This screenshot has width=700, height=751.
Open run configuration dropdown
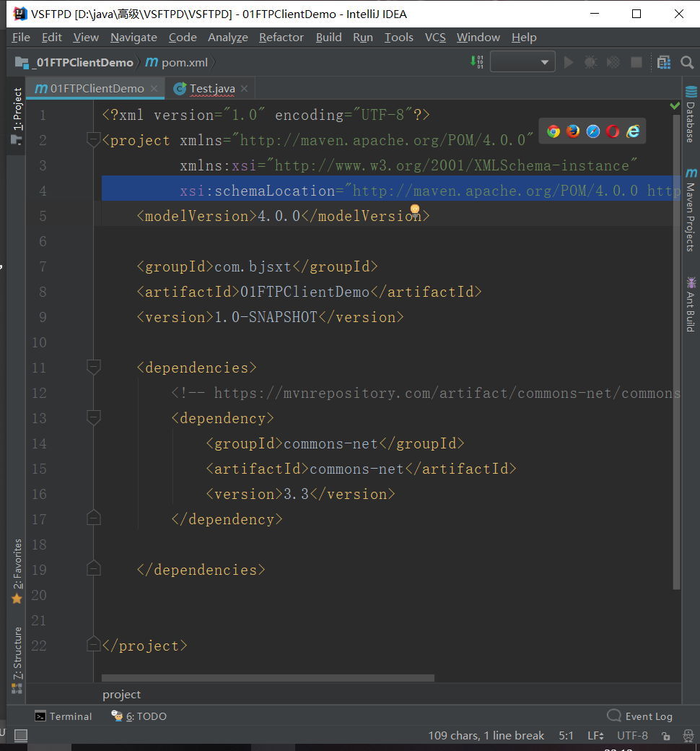[x=522, y=62]
